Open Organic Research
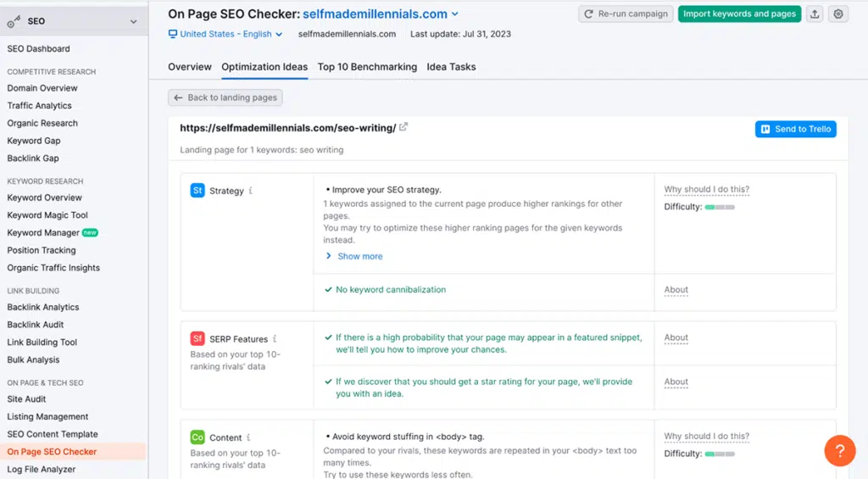The width and height of the screenshot is (868, 479). [x=42, y=124]
